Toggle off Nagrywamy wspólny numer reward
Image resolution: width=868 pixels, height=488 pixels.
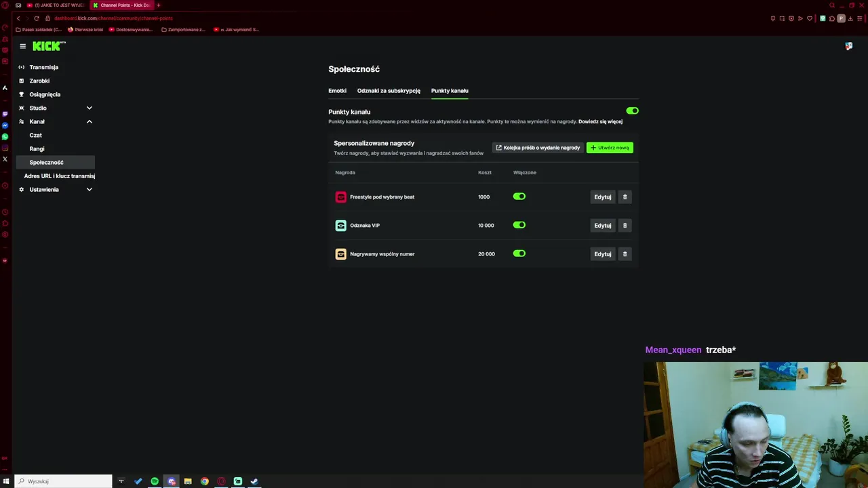(519, 253)
